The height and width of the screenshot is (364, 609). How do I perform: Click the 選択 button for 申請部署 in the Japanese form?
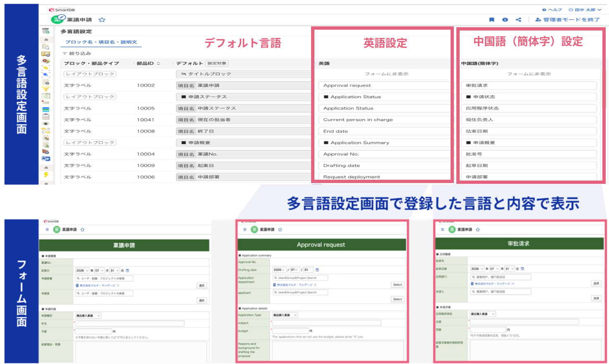(202, 286)
